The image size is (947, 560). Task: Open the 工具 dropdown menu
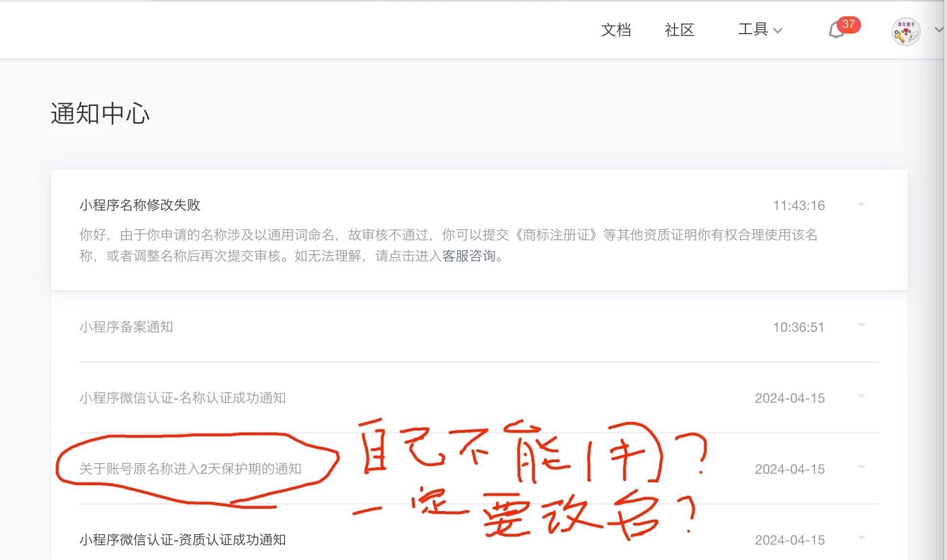759,30
